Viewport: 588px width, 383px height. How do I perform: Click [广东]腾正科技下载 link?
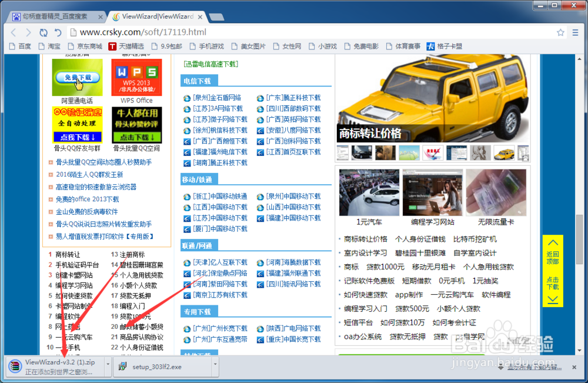[293, 98]
